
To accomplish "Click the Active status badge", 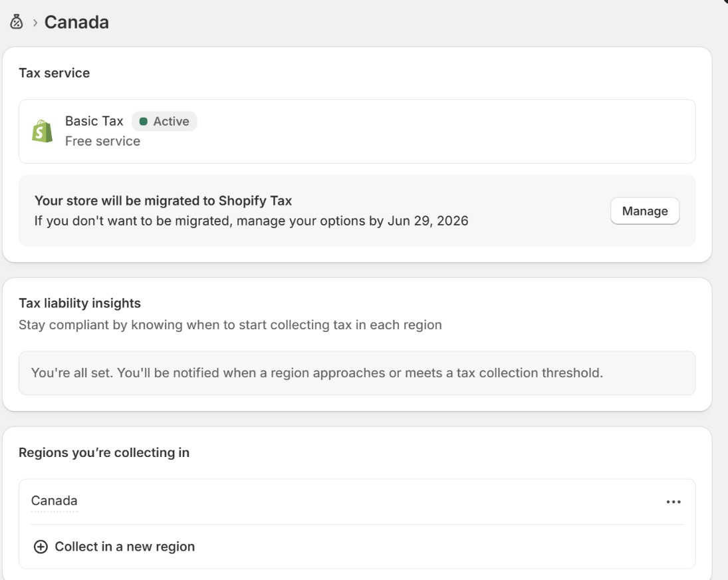I will [x=164, y=121].
